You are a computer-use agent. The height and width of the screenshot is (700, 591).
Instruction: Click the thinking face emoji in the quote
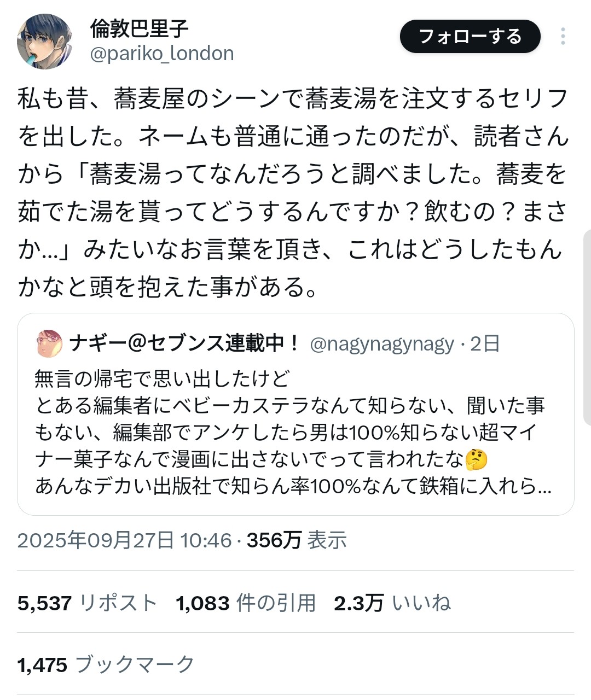(476, 459)
